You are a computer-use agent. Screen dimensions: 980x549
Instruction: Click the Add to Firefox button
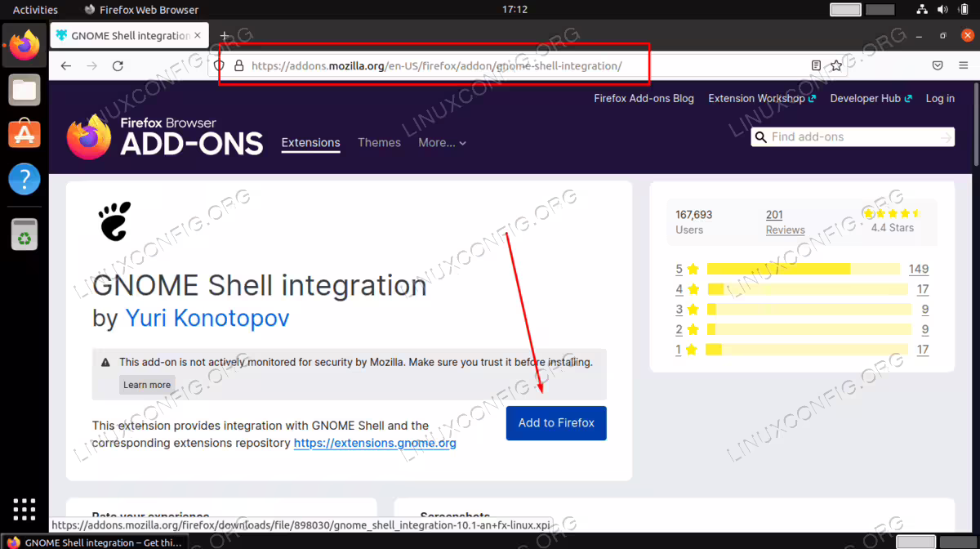coord(556,423)
